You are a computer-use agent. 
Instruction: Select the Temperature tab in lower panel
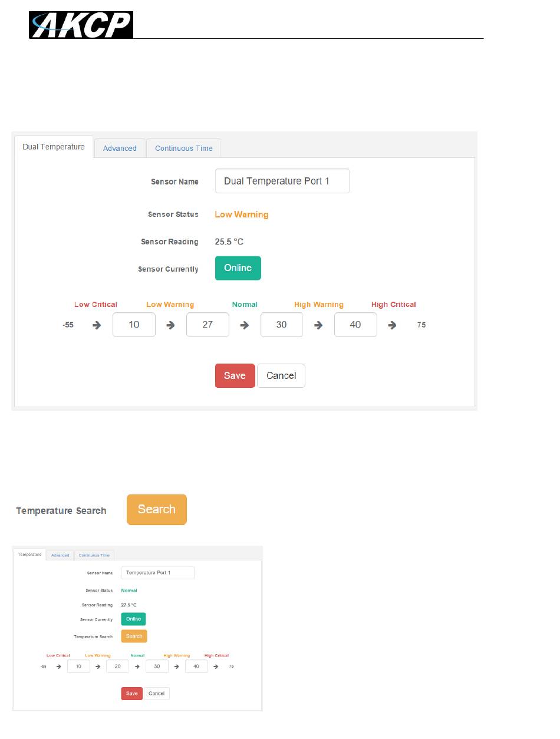pyautogui.click(x=29, y=555)
